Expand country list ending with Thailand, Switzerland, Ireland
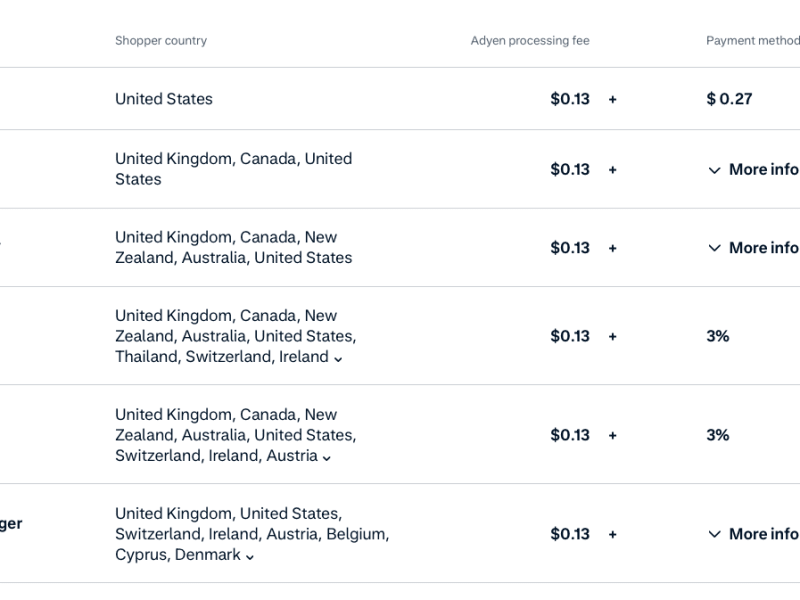This screenshot has height=600, width=800. point(338,359)
